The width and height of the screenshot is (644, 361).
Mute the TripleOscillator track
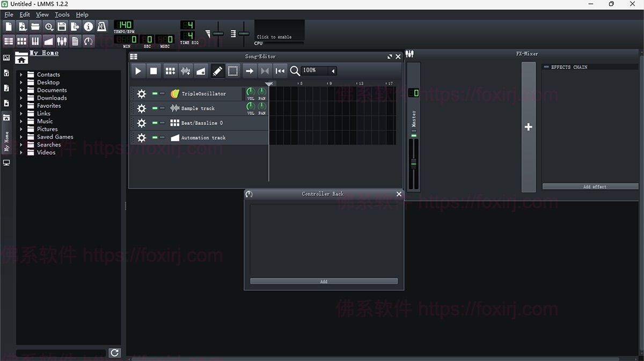tap(155, 93)
